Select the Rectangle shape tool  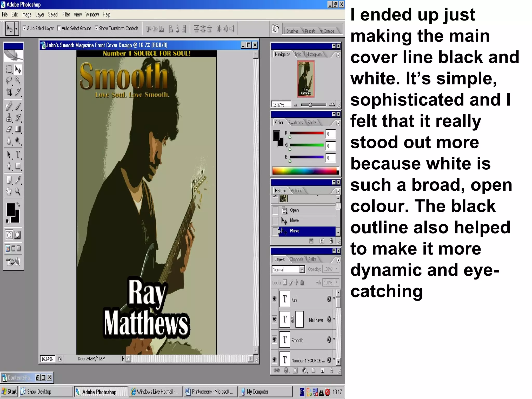pos(18,166)
